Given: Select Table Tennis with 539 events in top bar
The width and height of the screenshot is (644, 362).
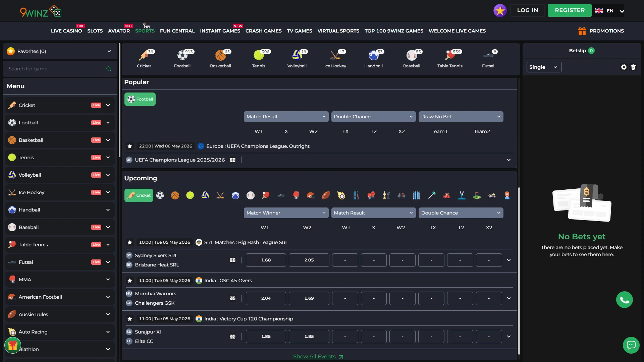Looking at the screenshot, I should (x=450, y=59).
